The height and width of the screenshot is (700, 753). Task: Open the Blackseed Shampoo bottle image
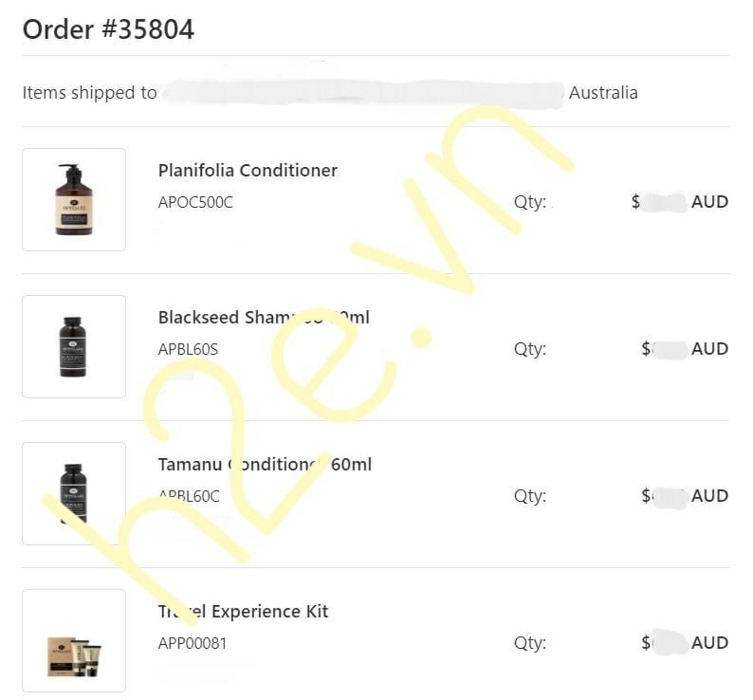coord(74,346)
